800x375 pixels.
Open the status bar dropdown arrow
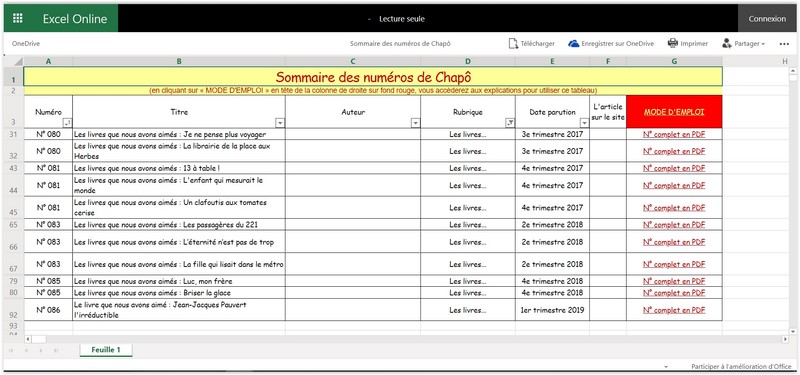pyautogui.click(x=666, y=367)
